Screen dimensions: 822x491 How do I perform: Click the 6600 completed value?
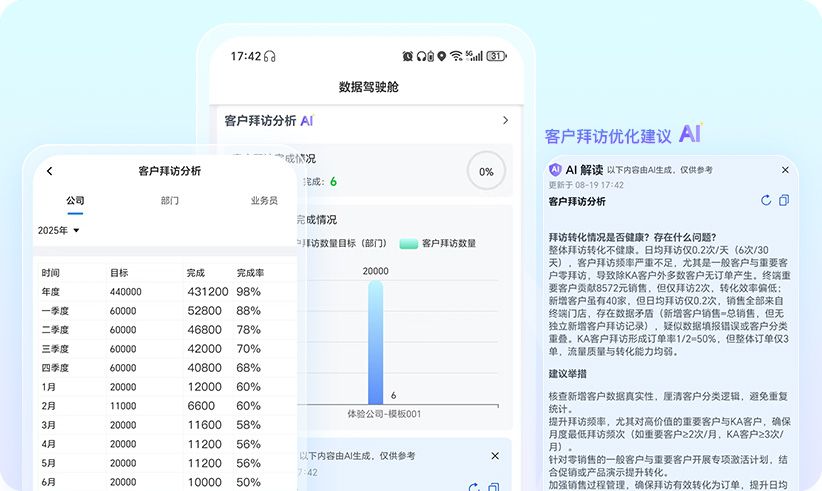coord(201,406)
